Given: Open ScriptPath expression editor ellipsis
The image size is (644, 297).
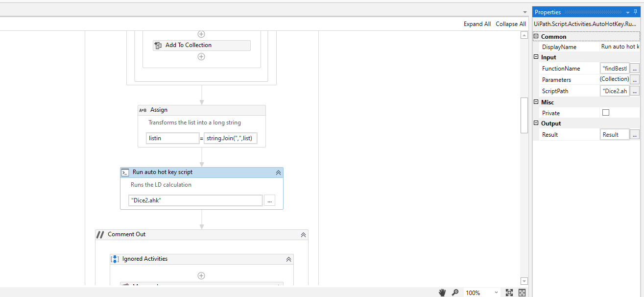Looking at the screenshot, I should 635,91.
